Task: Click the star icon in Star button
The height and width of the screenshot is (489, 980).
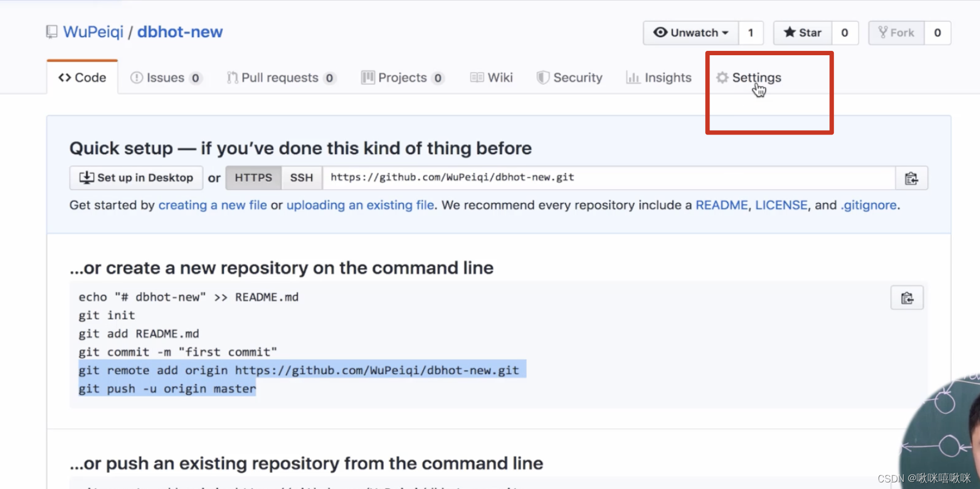Action: click(789, 32)
